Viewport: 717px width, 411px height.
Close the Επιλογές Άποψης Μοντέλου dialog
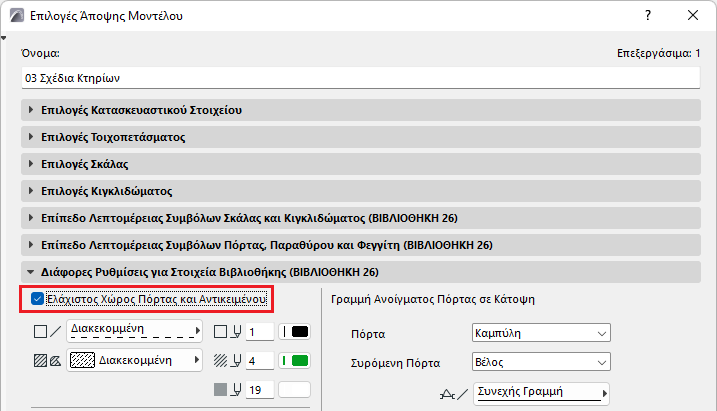pyautogui.click(x=693, y=16)
